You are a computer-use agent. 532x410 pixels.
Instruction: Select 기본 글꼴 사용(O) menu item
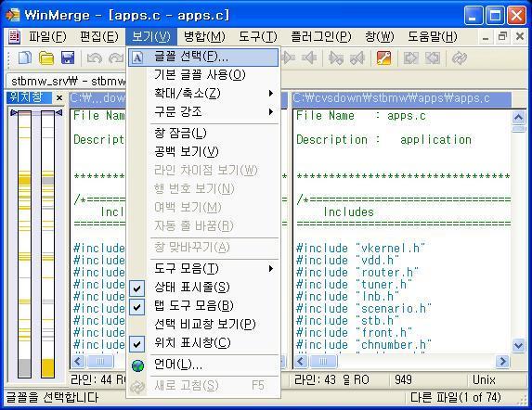(203, 74)
